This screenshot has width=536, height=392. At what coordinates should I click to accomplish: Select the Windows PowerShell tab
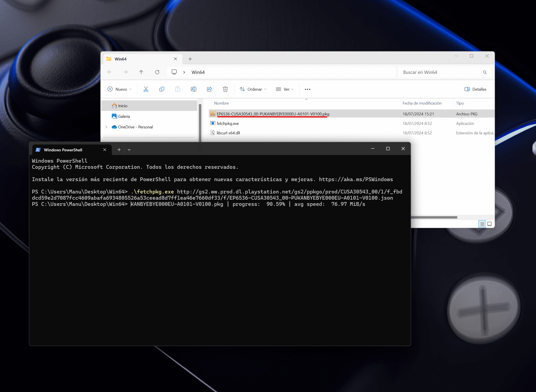click(63, 150)
